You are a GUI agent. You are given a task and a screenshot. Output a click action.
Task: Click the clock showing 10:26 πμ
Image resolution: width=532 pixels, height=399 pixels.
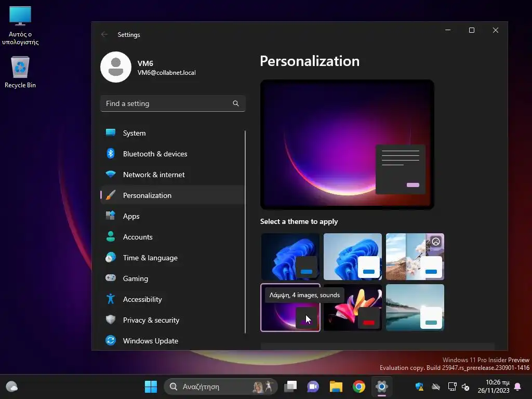pos(494,387)
